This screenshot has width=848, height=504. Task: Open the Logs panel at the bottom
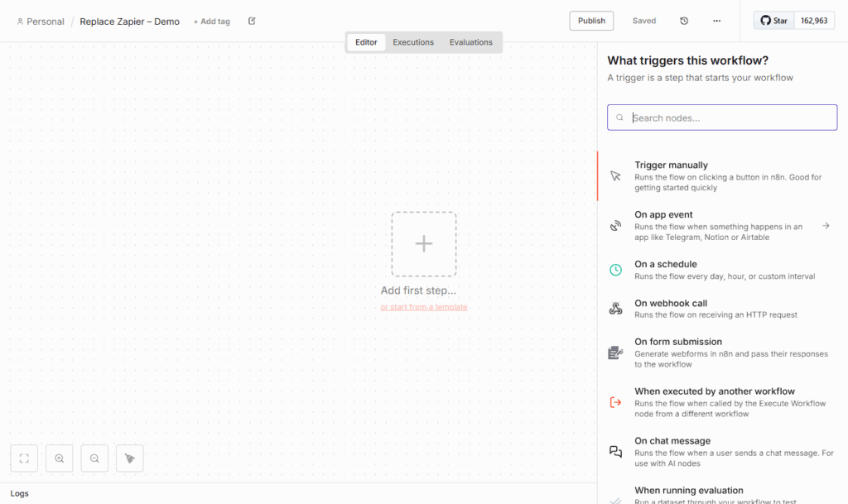19,492
